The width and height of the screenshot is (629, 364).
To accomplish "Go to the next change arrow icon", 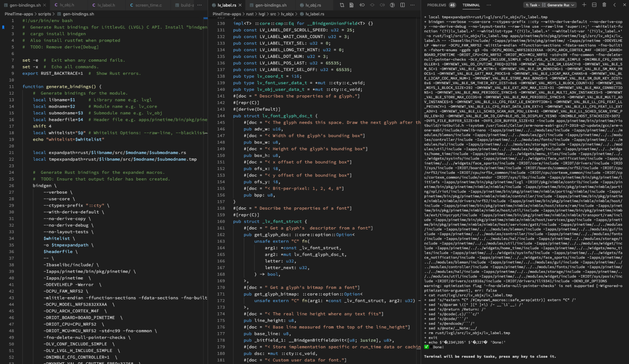I will [x=382, y=5].
